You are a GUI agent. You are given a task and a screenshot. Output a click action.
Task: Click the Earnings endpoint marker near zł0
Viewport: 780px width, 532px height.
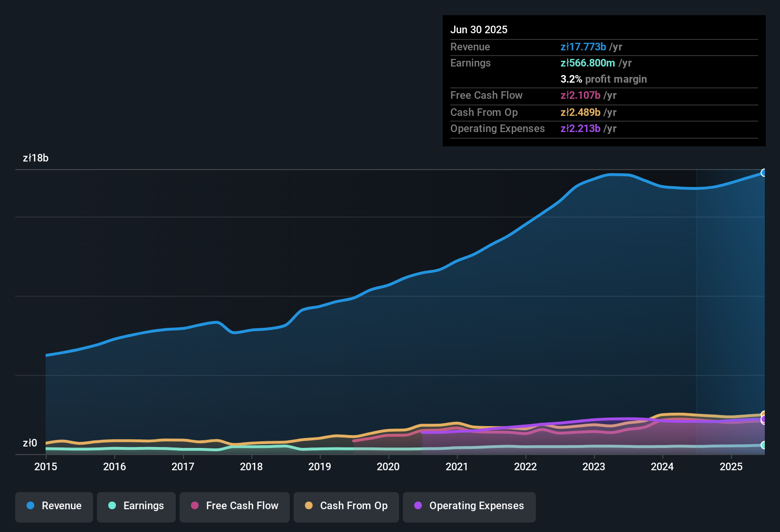[x=764, y=446]
